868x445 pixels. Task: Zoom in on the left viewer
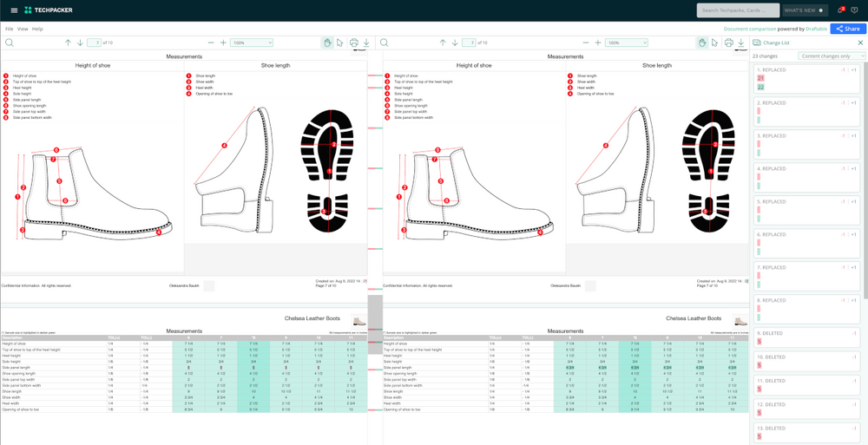point(224,43)
